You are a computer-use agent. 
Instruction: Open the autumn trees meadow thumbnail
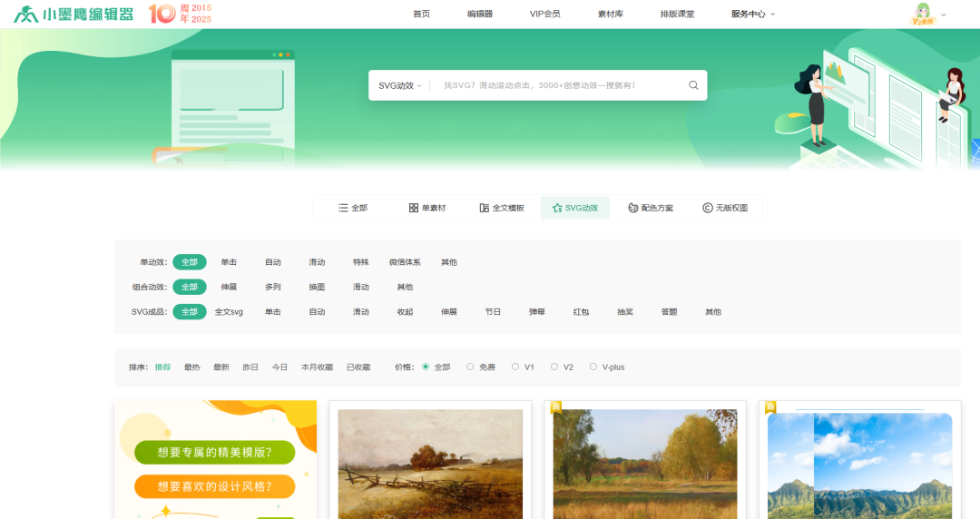tap(645, 464)
